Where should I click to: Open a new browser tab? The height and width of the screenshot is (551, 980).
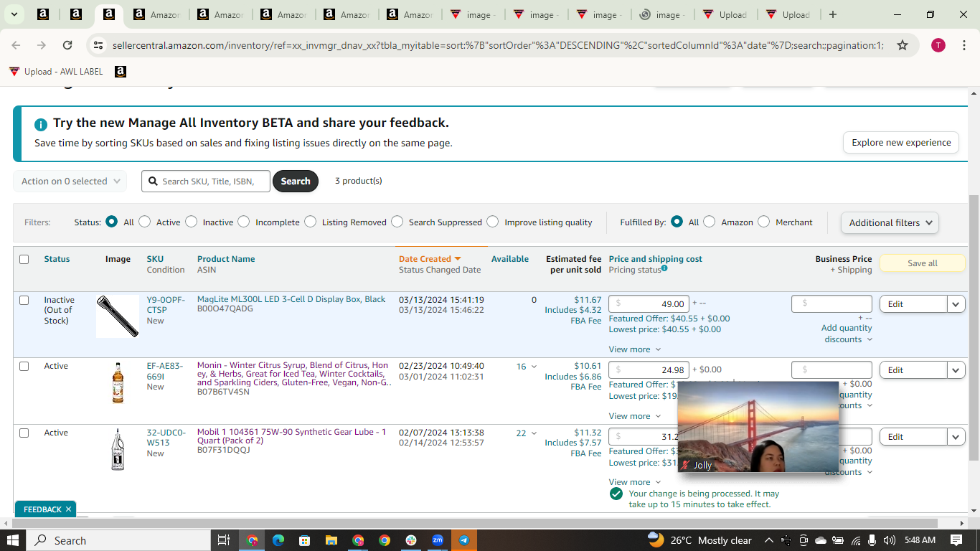point(833,14)
